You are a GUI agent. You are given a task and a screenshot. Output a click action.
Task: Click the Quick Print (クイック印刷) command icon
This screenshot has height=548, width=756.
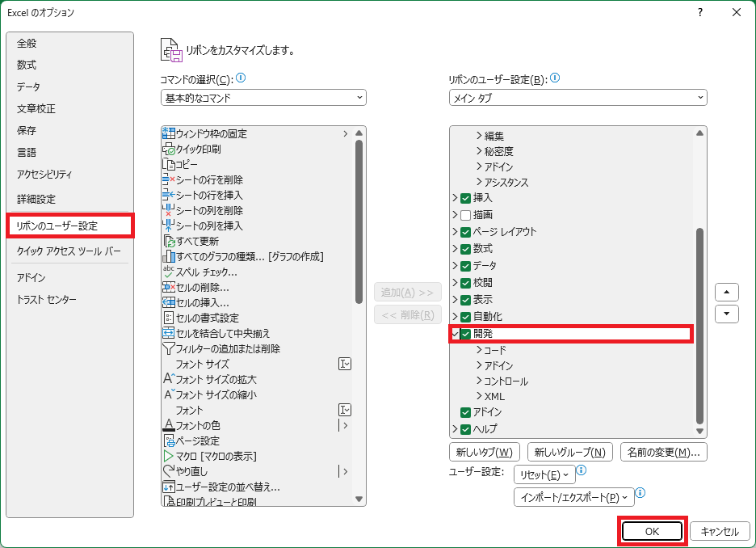169,150
